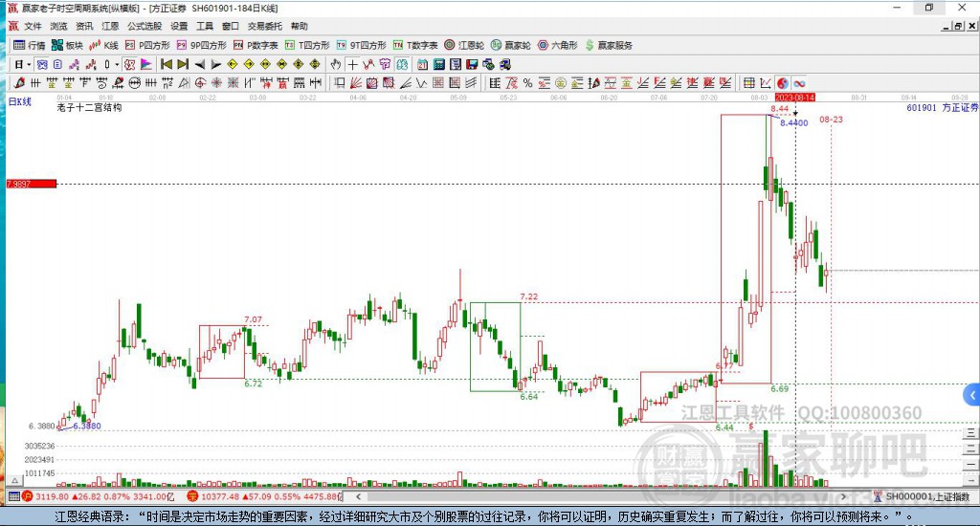The width and height of the screenshot is (980, 526).
Task: Click the blue side-panel collapse arrow
Action: (x=972, y=395)
